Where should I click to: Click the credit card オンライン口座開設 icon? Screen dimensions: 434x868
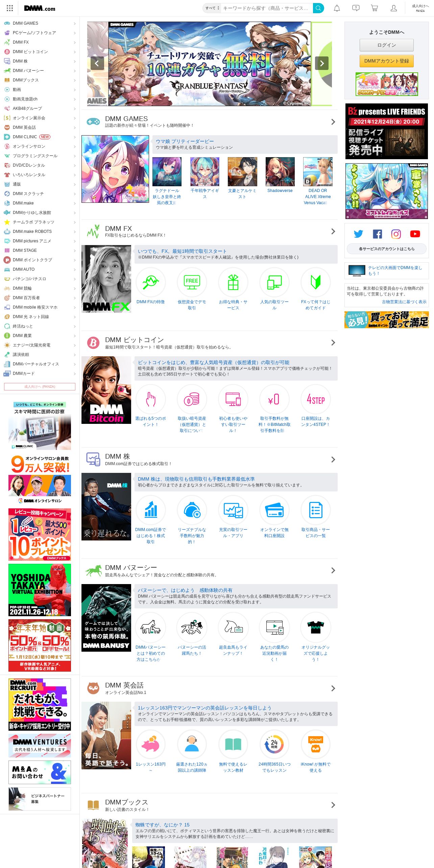pos(274,510)
